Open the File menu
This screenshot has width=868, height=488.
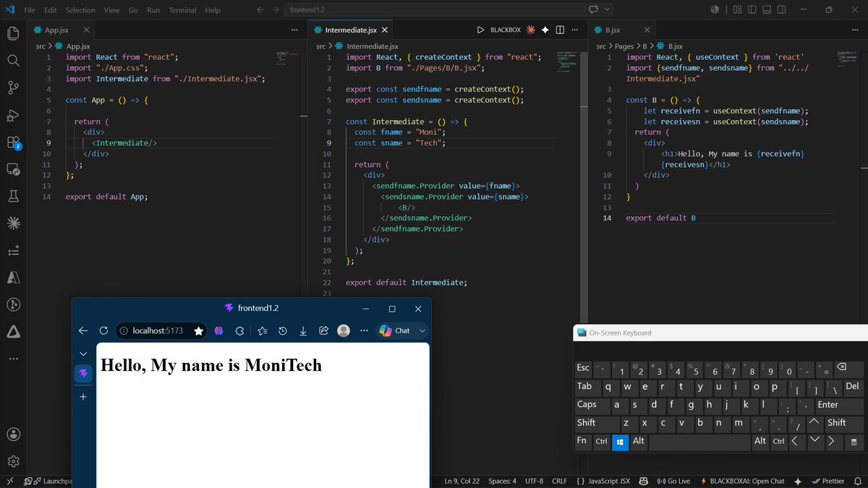[30, 10]
